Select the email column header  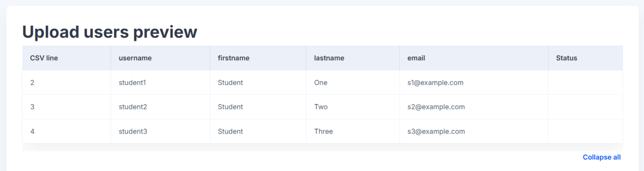click(474, 58)
